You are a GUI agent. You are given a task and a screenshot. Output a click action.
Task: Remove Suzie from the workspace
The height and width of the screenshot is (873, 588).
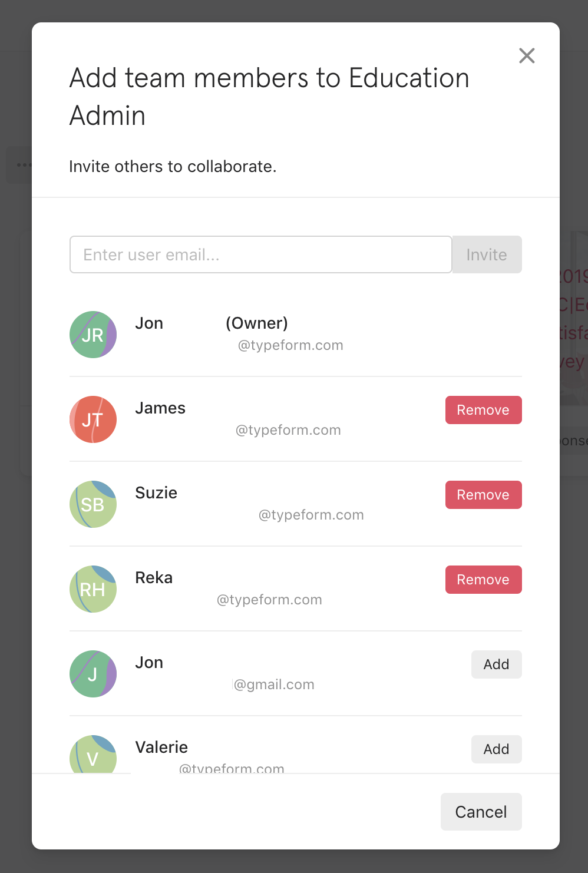[484, 495]
